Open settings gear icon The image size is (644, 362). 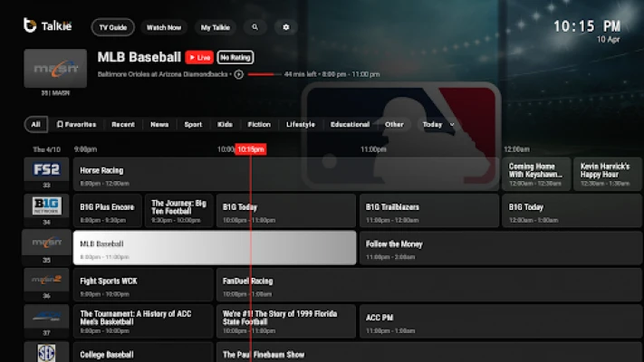pyautogui.click(x=285, y=27)
